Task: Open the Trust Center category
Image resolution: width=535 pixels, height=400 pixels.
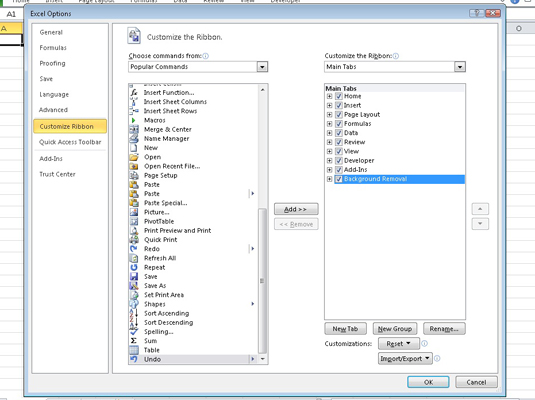Action: pyautogui.click(x=57, y=174)
